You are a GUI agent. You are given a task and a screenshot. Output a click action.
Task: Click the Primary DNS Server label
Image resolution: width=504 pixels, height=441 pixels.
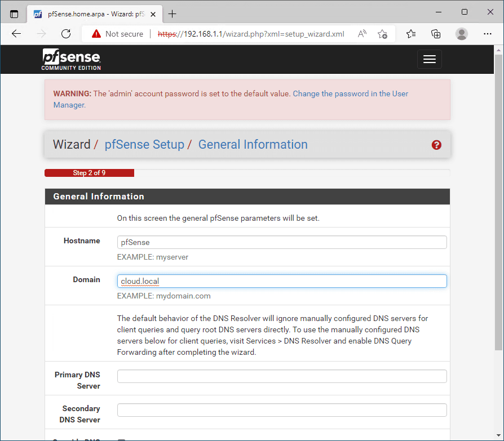click(x=77, y=380)
